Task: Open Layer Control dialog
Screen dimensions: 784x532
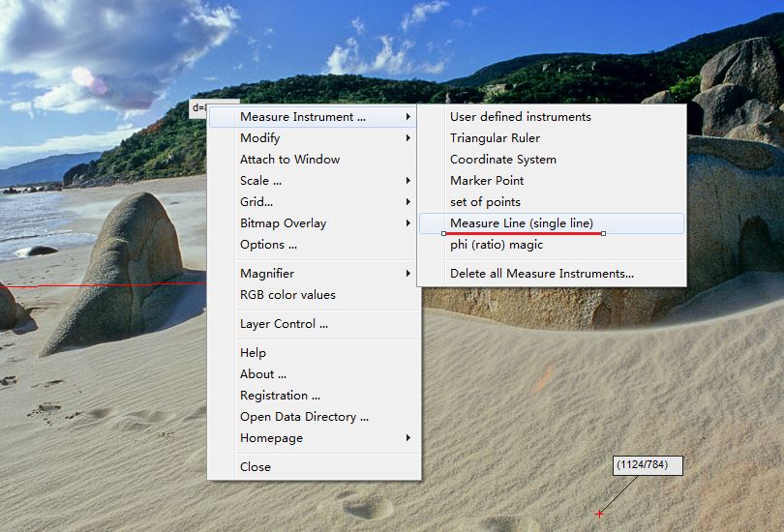Action: click(284, 324)
